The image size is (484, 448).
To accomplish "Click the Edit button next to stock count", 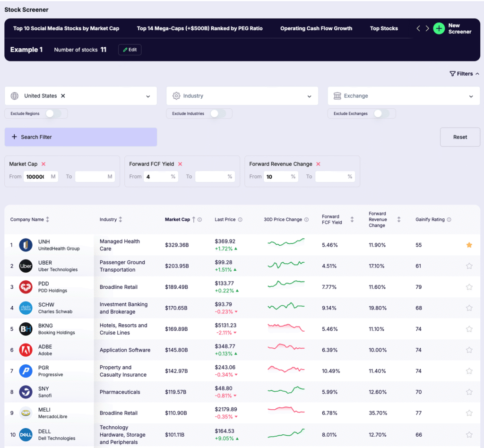I will coord(130,50).
